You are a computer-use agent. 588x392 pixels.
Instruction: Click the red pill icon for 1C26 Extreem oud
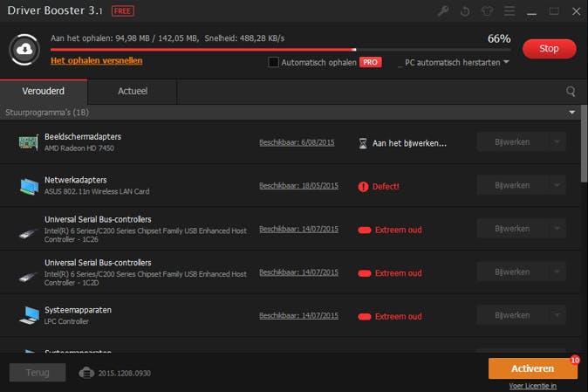tap(365, 230)
